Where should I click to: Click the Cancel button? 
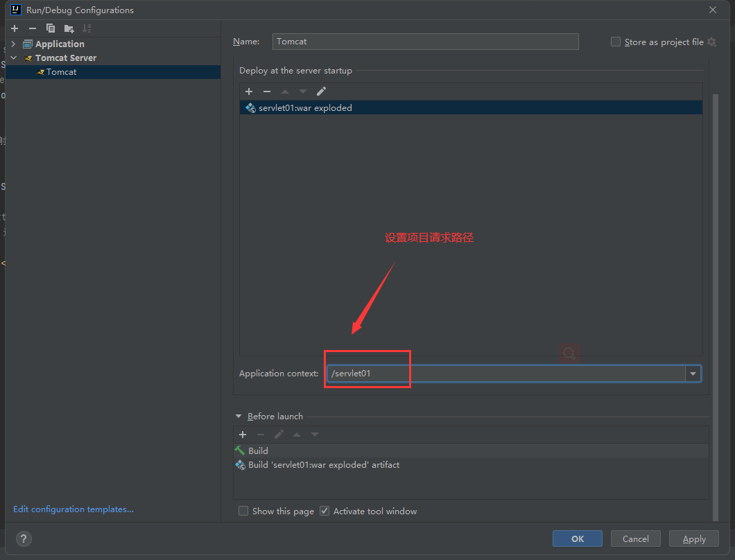tap(636, 539)
